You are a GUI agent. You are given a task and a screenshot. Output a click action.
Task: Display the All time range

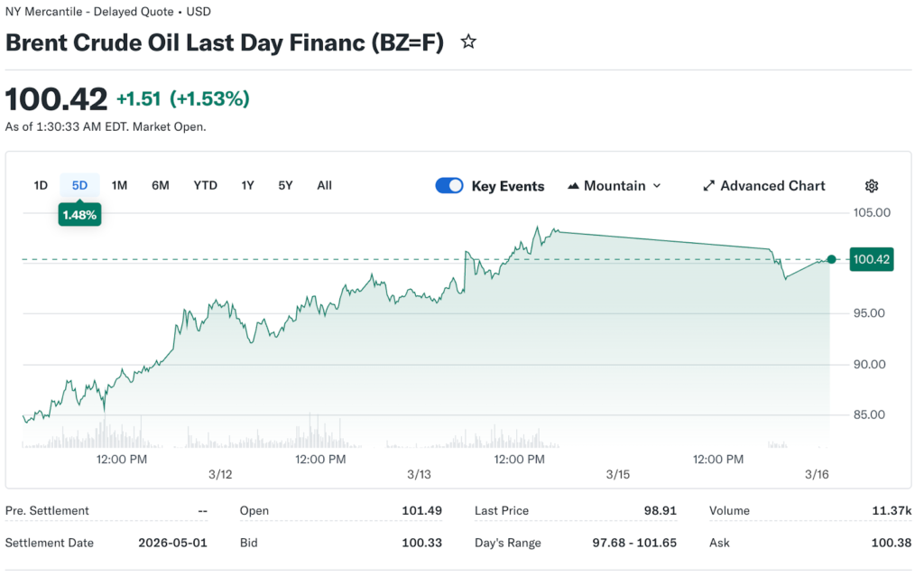(x=324, y=185)
